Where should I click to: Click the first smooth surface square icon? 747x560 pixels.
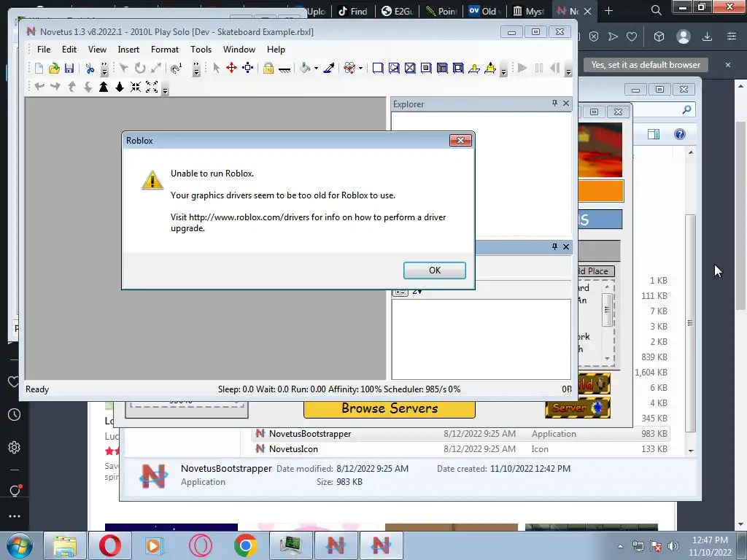coord(378,68)
